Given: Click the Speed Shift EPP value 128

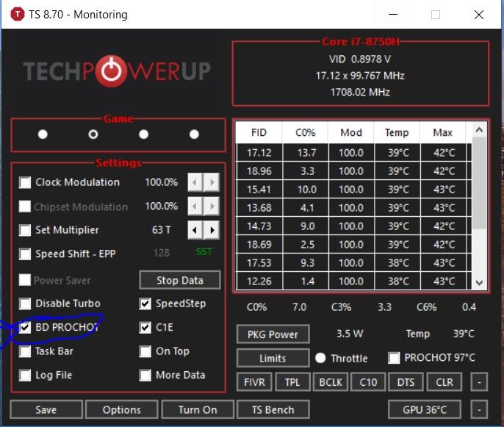Looking at the screenshot, I should tap(162, 253).
